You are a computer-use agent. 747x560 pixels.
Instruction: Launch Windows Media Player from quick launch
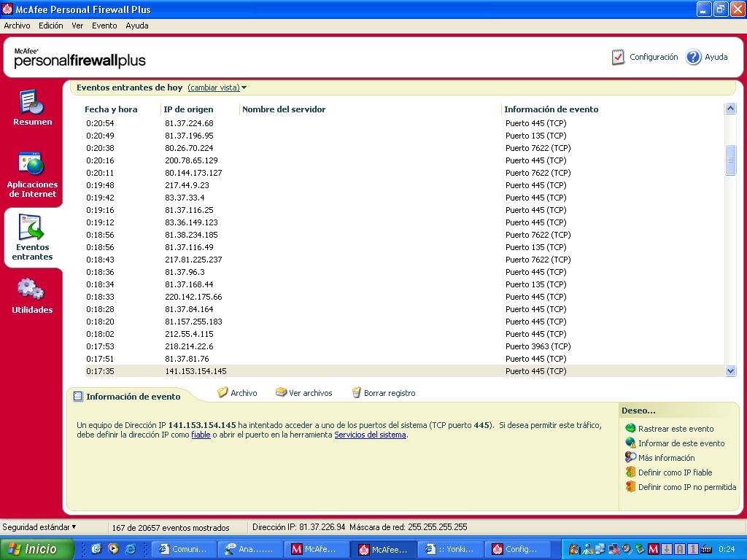113,549
